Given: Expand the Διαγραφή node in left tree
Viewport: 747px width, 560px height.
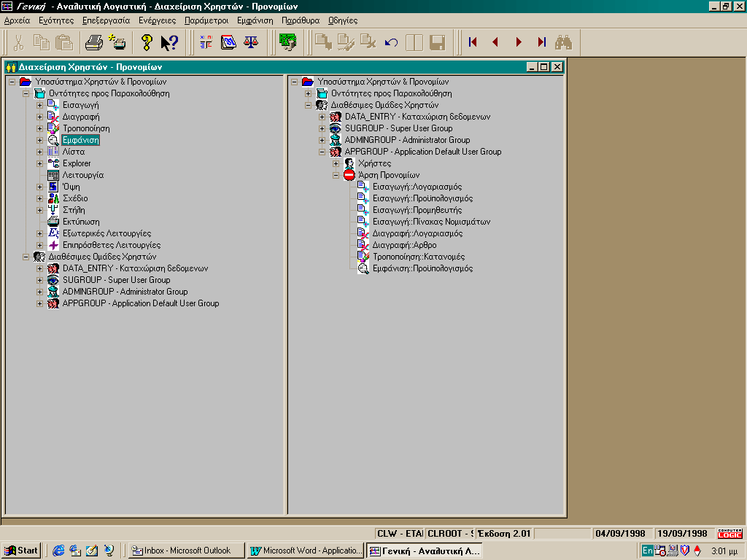Looking at the screenshot, I should (39, 117).
